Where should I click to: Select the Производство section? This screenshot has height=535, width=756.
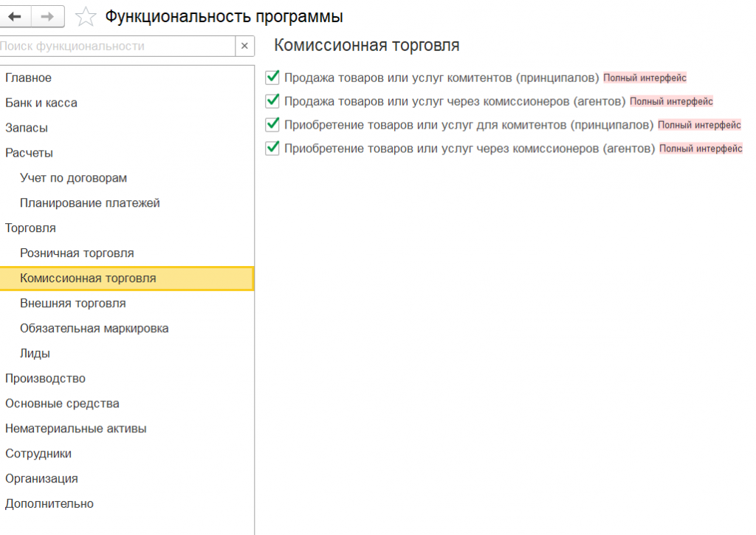(x=45, y=378)
